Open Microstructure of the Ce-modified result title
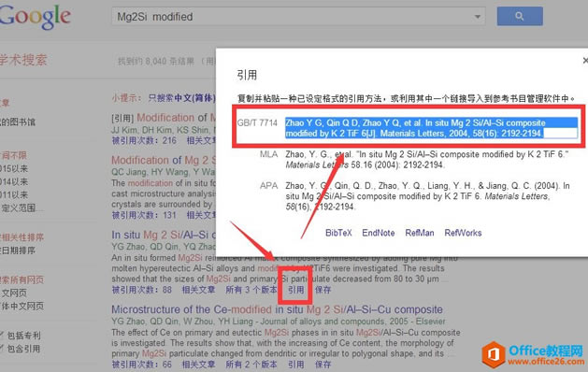The width and height of the screenshot is (588, 372). pyautogui.click(x=277, y=309)
